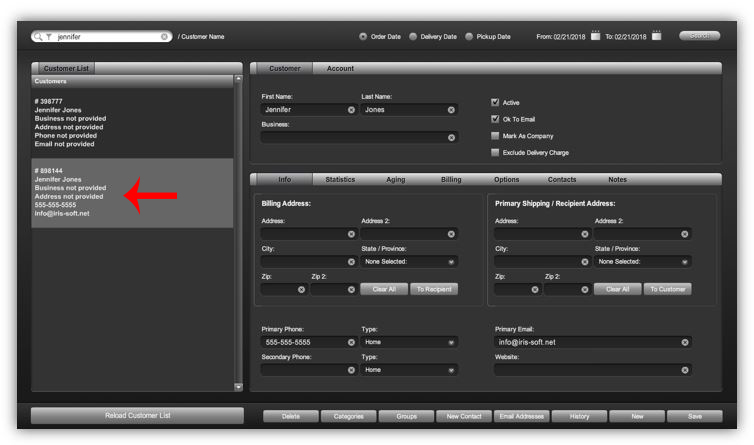Screen dimensions: 754x445
Task: Open Shipping State / Province dropdown
Action: click(642, 262)
